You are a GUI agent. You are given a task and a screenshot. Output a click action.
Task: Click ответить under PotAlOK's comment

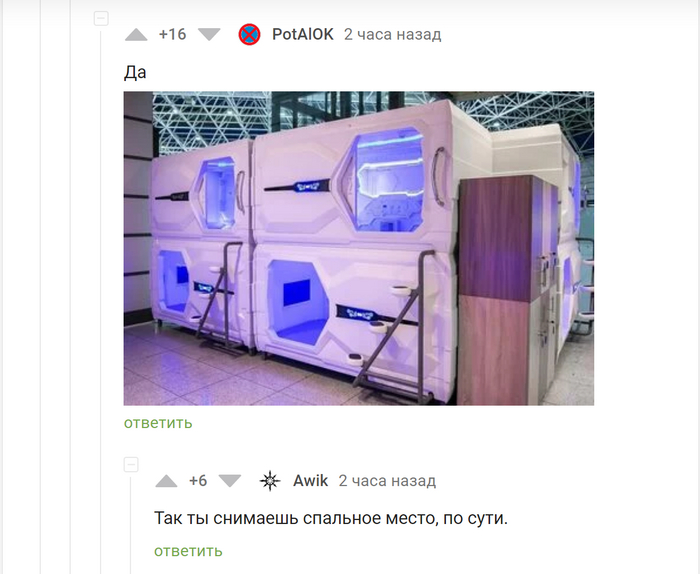tap(158, 423)
